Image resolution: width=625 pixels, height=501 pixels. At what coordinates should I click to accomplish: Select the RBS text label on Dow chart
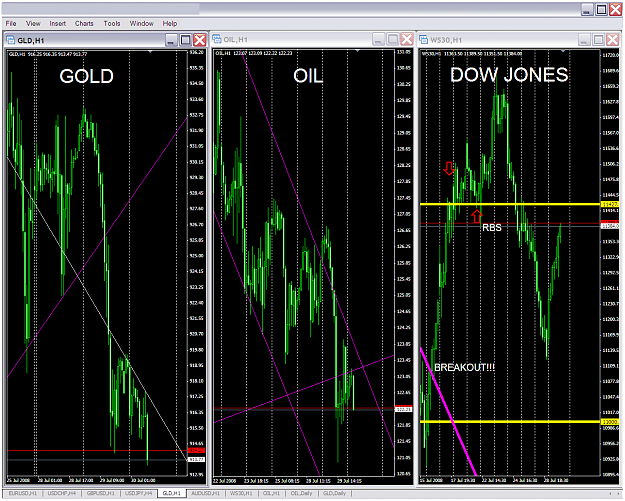point(491,228)
